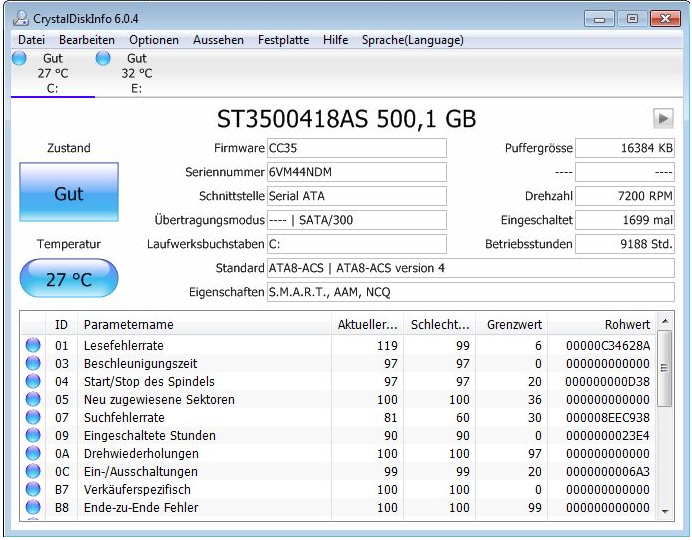
Task: Click the Parametername column header
Action: point(204,325)
